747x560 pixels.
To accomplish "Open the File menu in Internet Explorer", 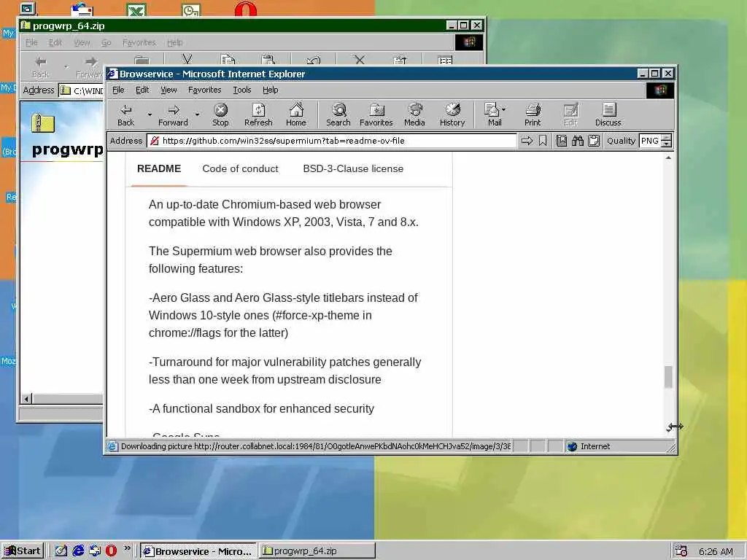I will tap(118, 90).
